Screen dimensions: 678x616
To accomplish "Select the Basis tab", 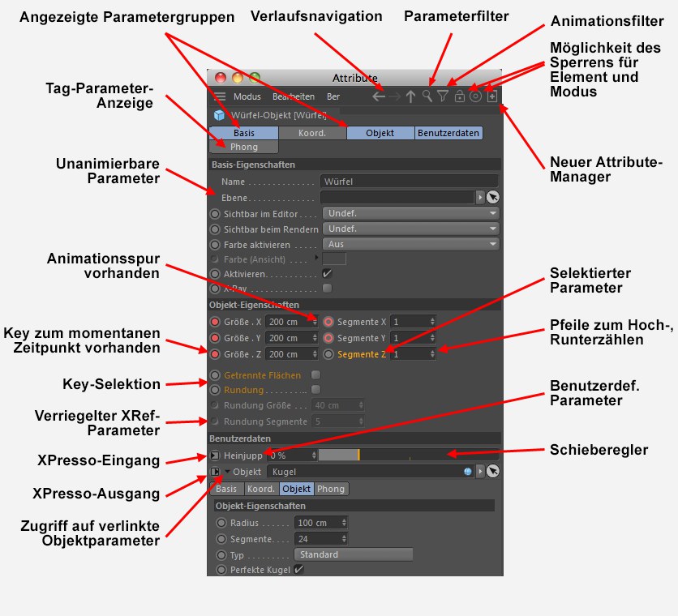I will tap(244, 133).
